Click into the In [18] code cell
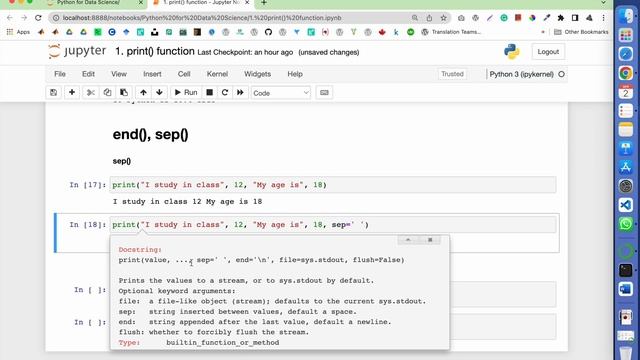 click(x=333, y=225)
